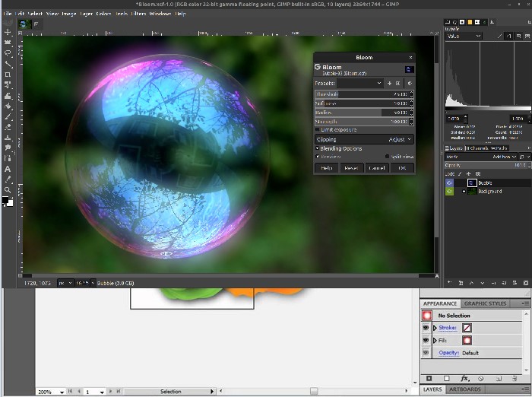The width and height of the screenshot is (532, 397).
Task: Open the 200% zoom level dropdown
Action: point(62,392)
